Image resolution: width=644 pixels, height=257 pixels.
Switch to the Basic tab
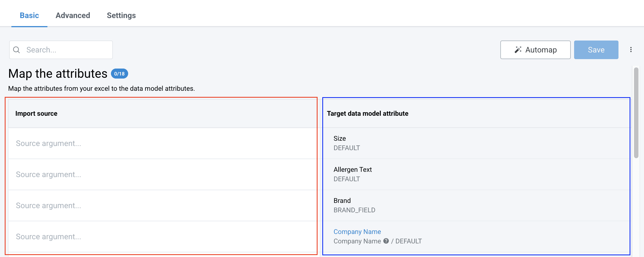coord(29,16)
